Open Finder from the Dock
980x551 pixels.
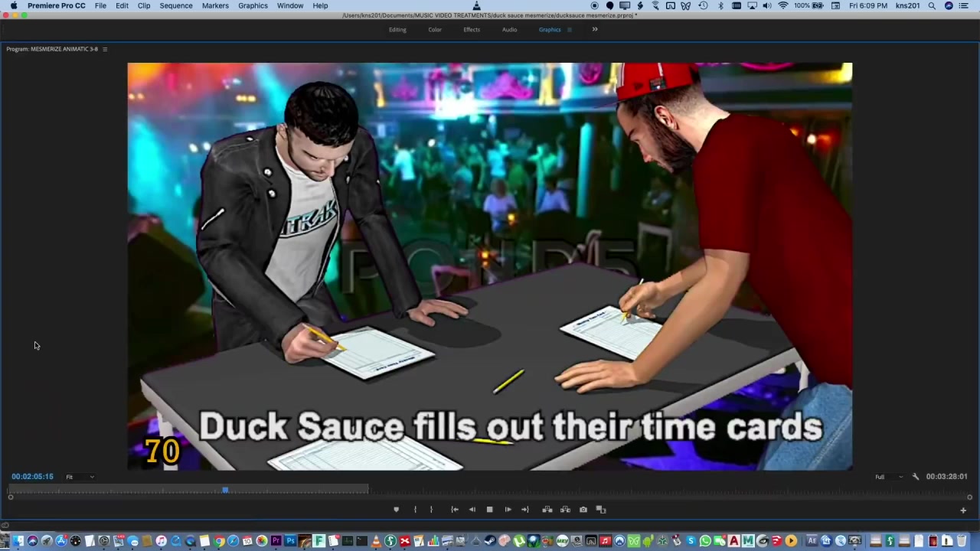[18, 541]
